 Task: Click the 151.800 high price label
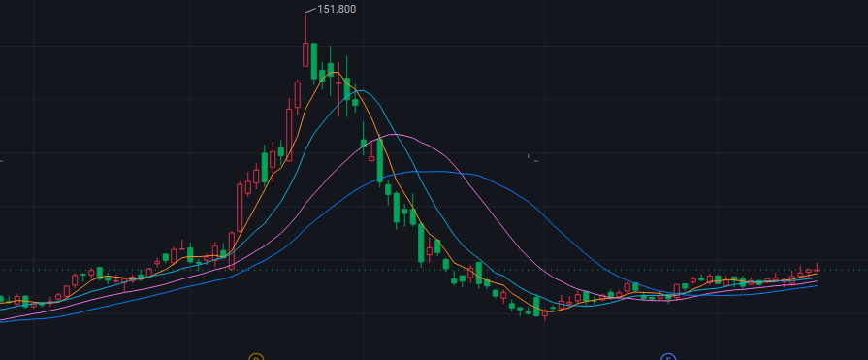coord(337,9)
